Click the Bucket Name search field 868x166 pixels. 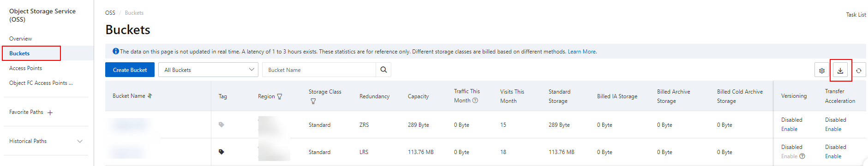click(319, 70)
